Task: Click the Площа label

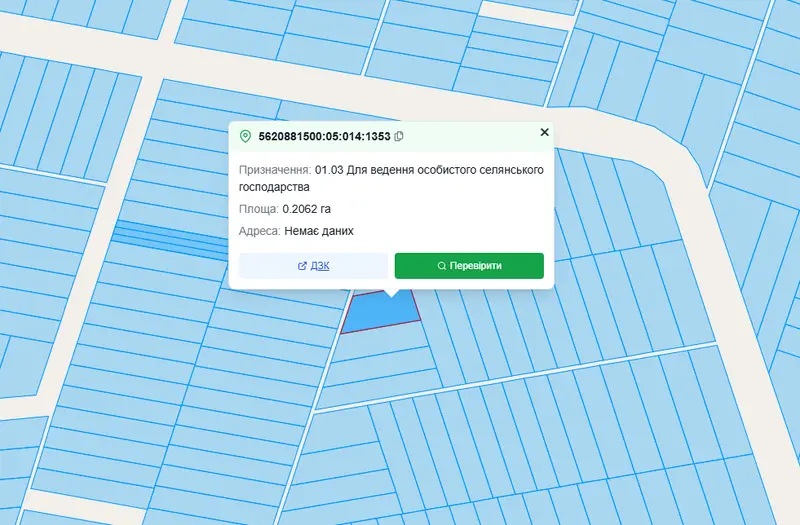Action: pyautogui.click(x=259, y=209)
